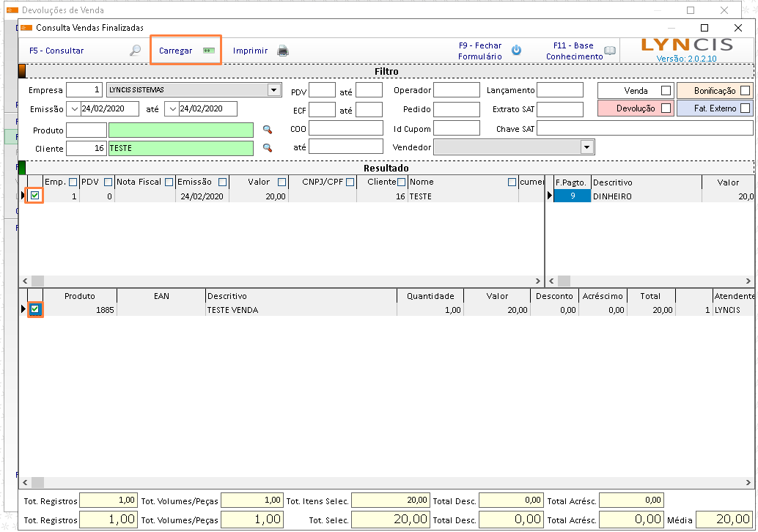Uncheck the sale row checkbox in Resultado
This screenshot has width=758, height=532.
(x=34, y=196)
